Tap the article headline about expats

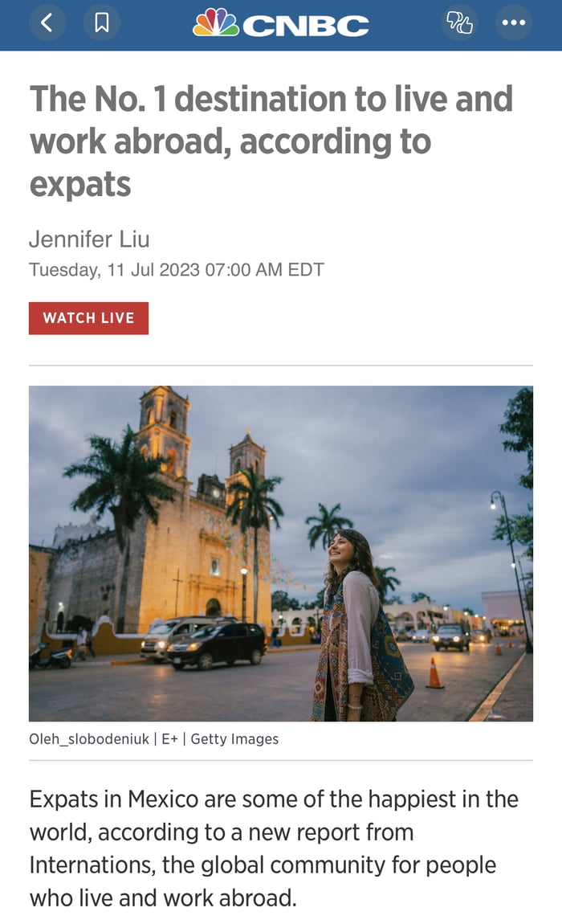click(x=271, y=141)
